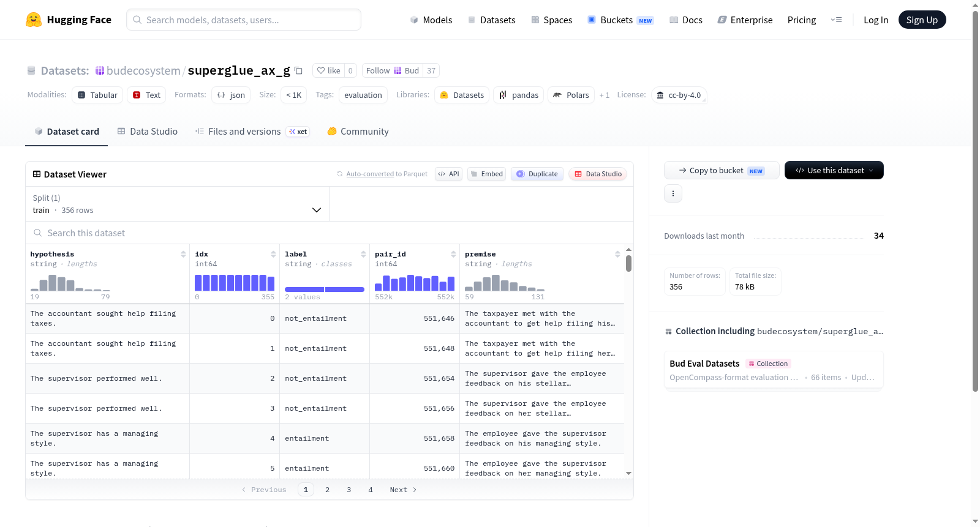
Task: Show the +1 additional libraries
Action: pos(605,95)
